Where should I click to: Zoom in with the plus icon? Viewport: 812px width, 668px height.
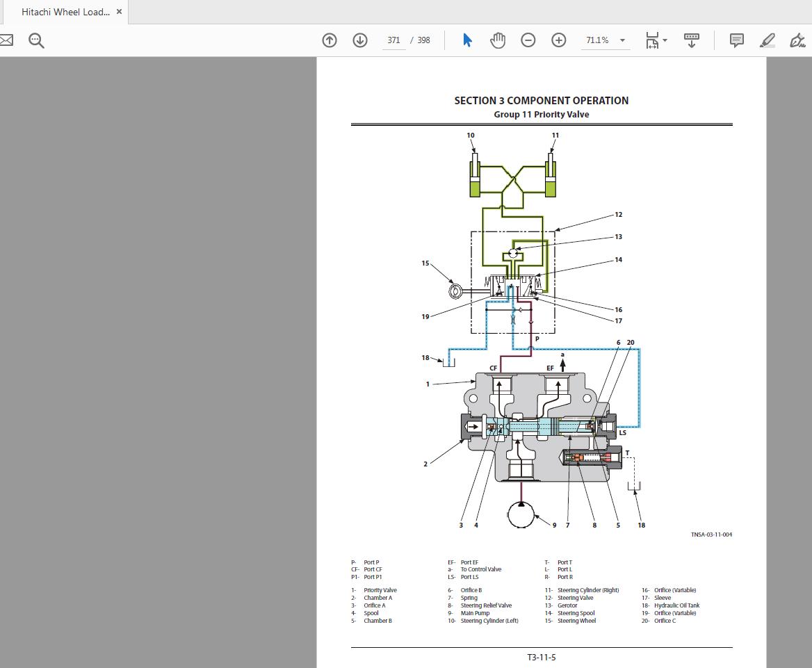(558, 40)
